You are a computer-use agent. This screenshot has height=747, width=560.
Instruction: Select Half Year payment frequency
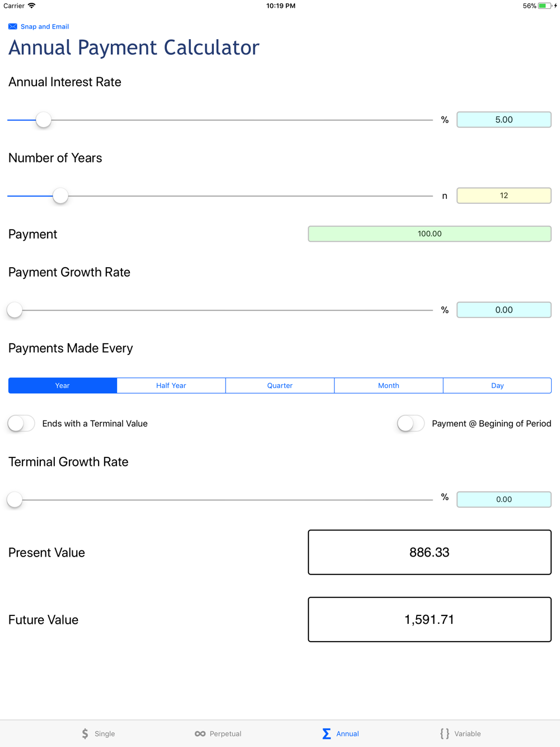(x=171, y=385)
